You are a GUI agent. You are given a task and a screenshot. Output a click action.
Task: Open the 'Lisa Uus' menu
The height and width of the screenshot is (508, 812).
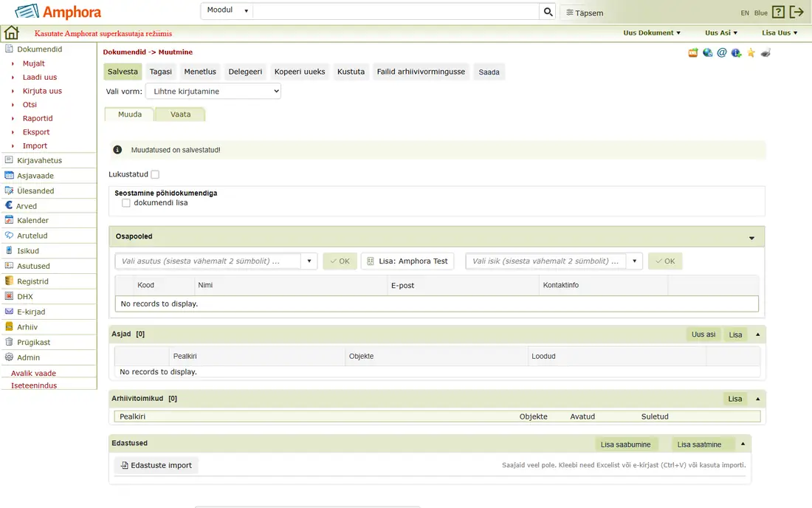pyautogui.click(x=780, y=32)
